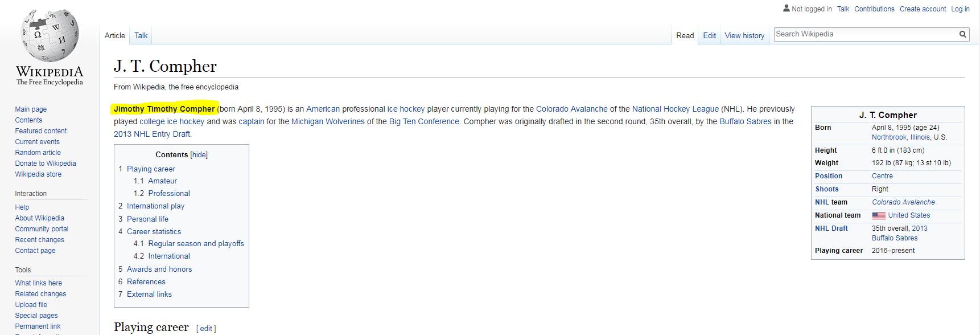
Task: Open the Michigan Wolverines link
Action: (x=328, y=121)
